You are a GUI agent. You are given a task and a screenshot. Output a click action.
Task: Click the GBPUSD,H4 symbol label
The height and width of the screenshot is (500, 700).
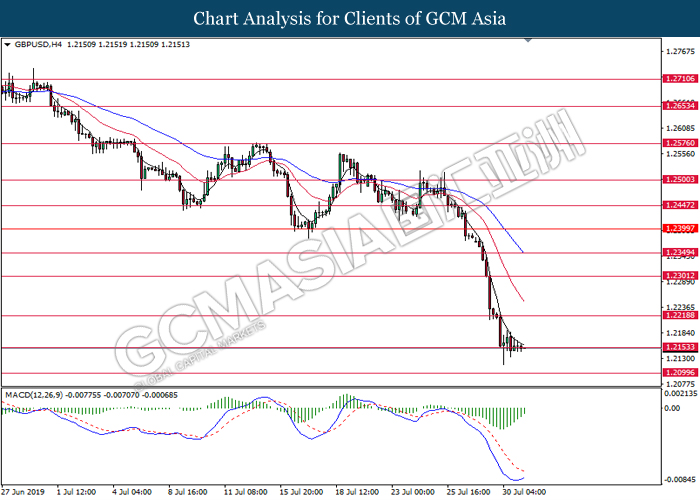(x=38, y=45)
